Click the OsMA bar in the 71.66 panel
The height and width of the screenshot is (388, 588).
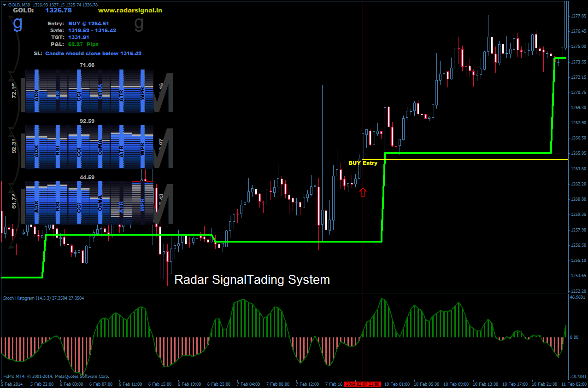coord(100,91)
